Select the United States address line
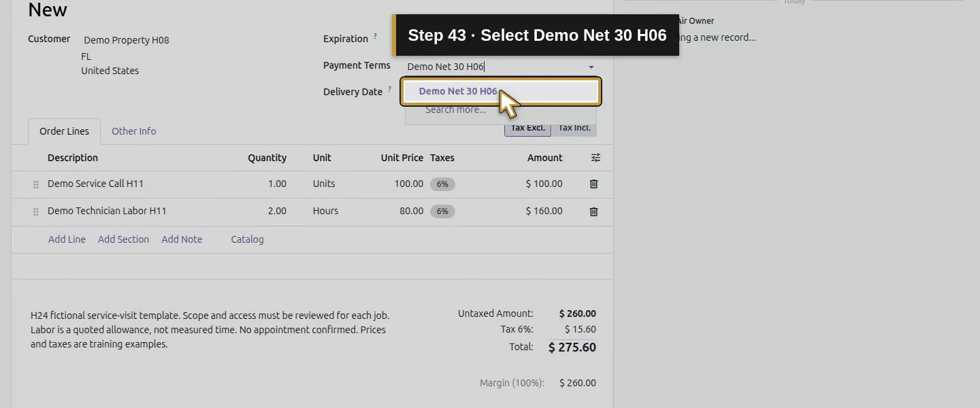The width and height of the screenshot is (980, 408). click(110, 71)
